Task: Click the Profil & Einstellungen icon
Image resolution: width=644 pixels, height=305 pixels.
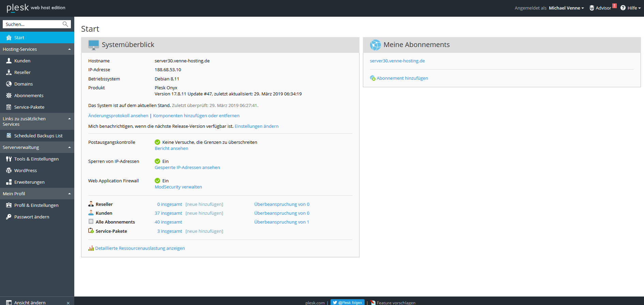Action: tap(9, 205)
